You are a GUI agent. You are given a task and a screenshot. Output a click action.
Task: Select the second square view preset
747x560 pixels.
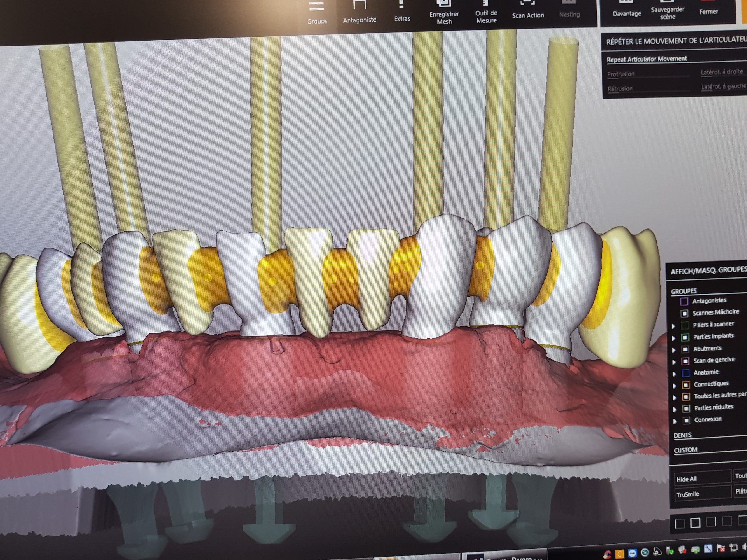tap(695, 523)
